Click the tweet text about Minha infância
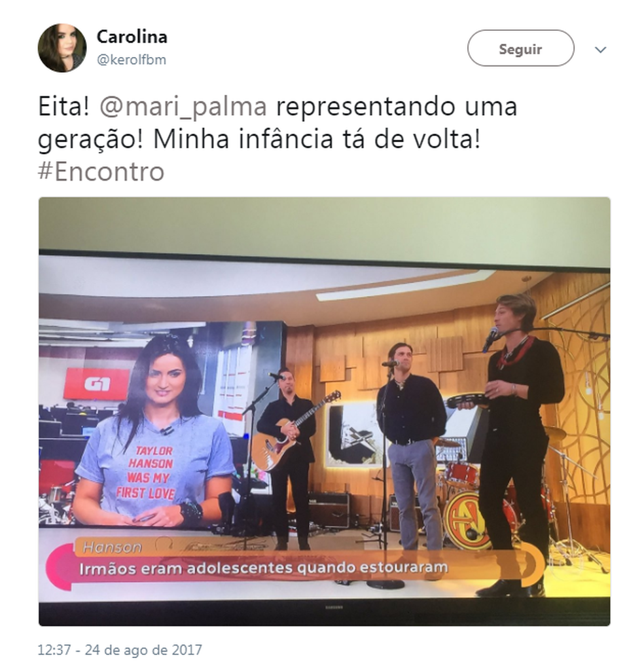Image resolution: width=644 pixels, height=664 pixels. pyautogui.click(x=317, y=139)
